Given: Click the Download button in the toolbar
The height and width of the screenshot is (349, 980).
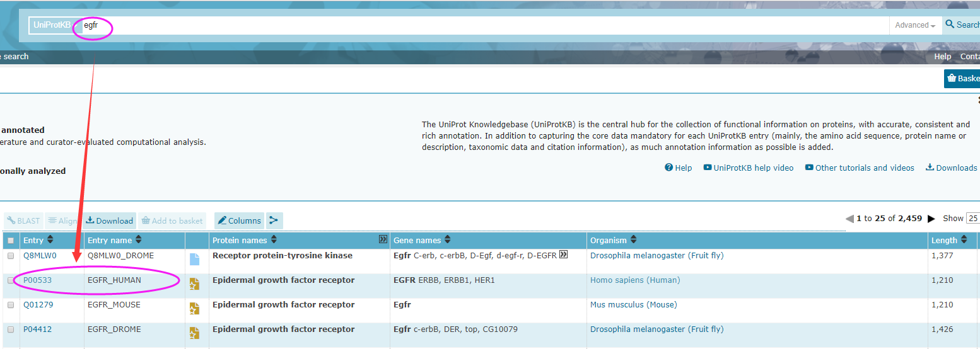Looking at the screenshot, I should [x=110, y=220].
